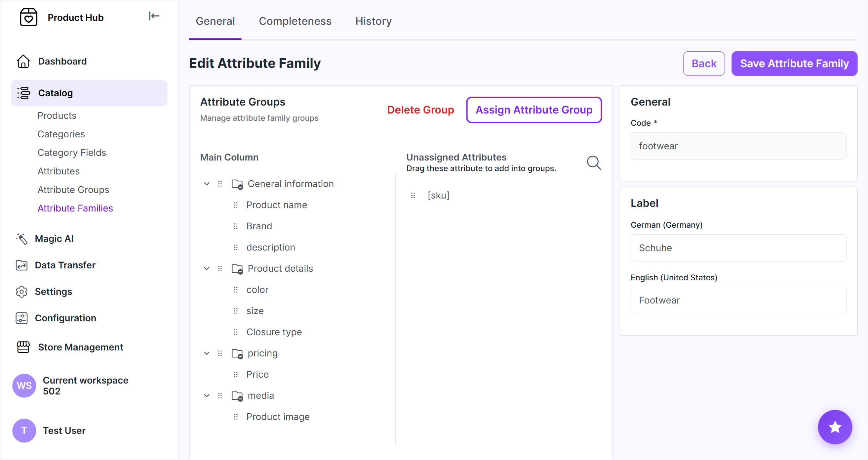The height and width of the screenshot is (460, 868).
Task: Open Data Transfer icon in sidebar
Action: [x=21, y=265]
